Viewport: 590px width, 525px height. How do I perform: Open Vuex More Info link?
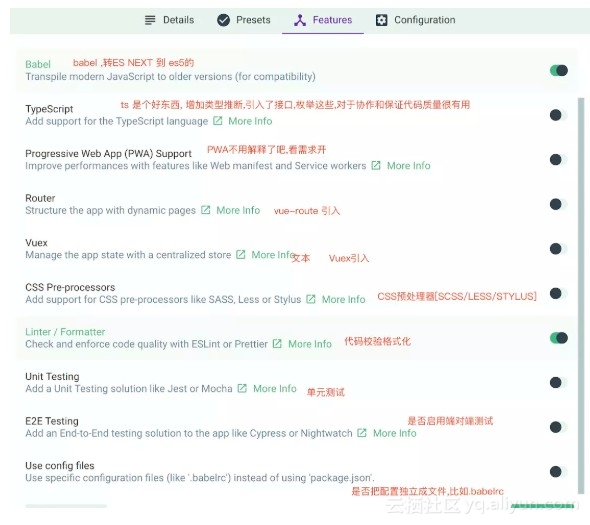coord(273,255)
